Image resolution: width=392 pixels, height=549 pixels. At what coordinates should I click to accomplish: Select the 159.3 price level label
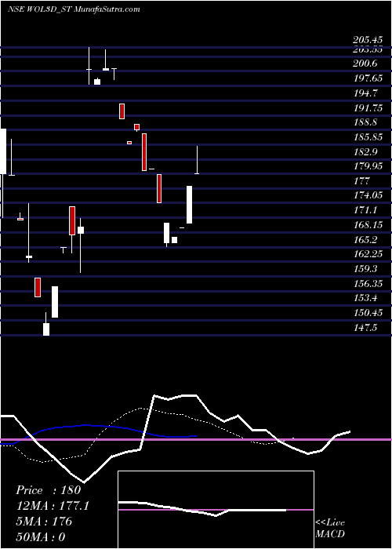pos(365,269)
